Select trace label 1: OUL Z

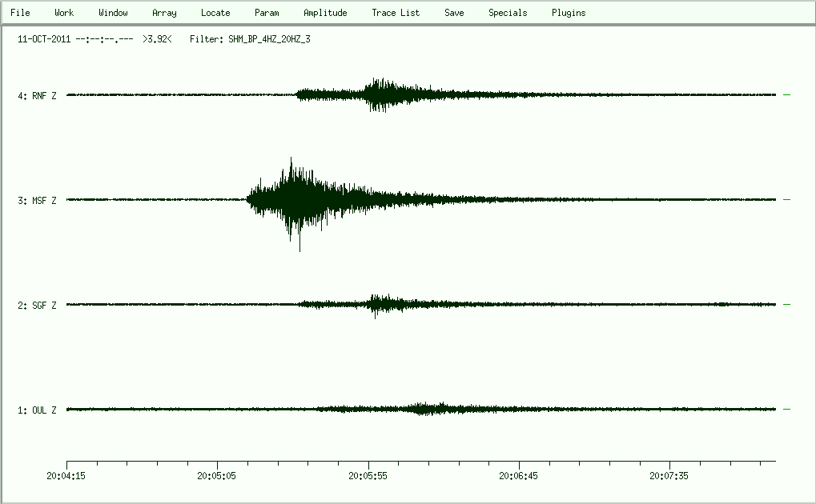(37, 410)
